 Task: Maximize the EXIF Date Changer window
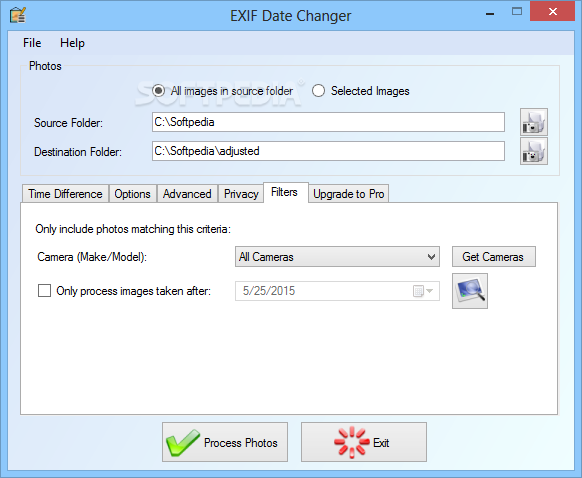click(517, 12)
